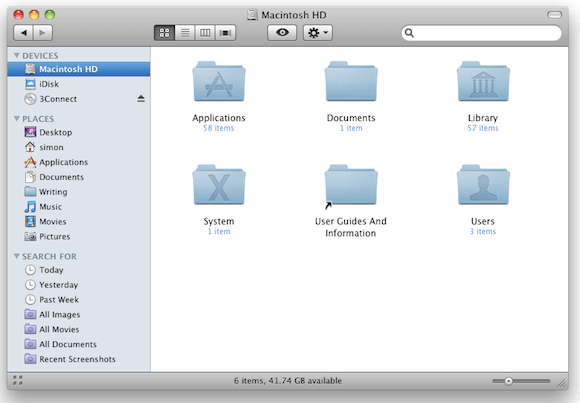Minimize the window with the yellow button
Screen dimensions: 580x403
(x=34, y=15)
